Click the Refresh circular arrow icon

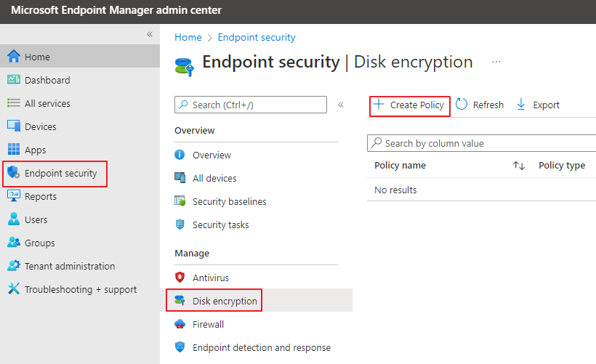pyautogui.click(x=462, y=105)
